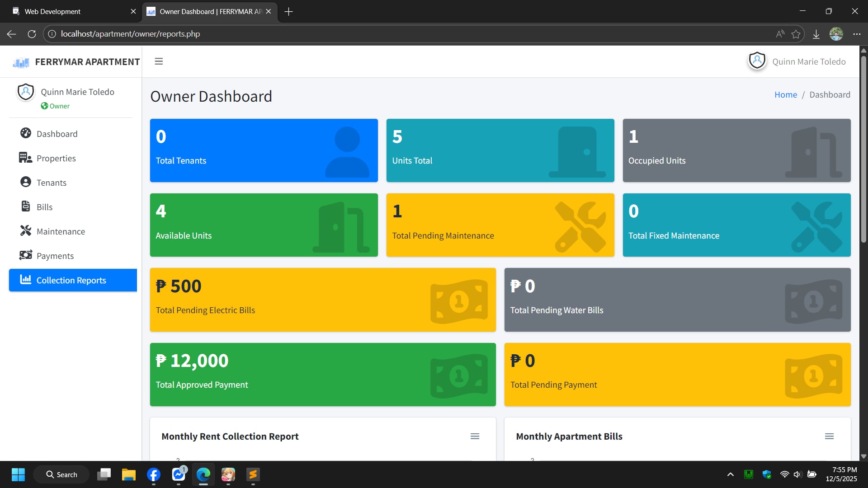Expand the Monthly Apartment Bills chart menu
The height and width of the screenshot is (488, 868).
(x=829, y=436)
